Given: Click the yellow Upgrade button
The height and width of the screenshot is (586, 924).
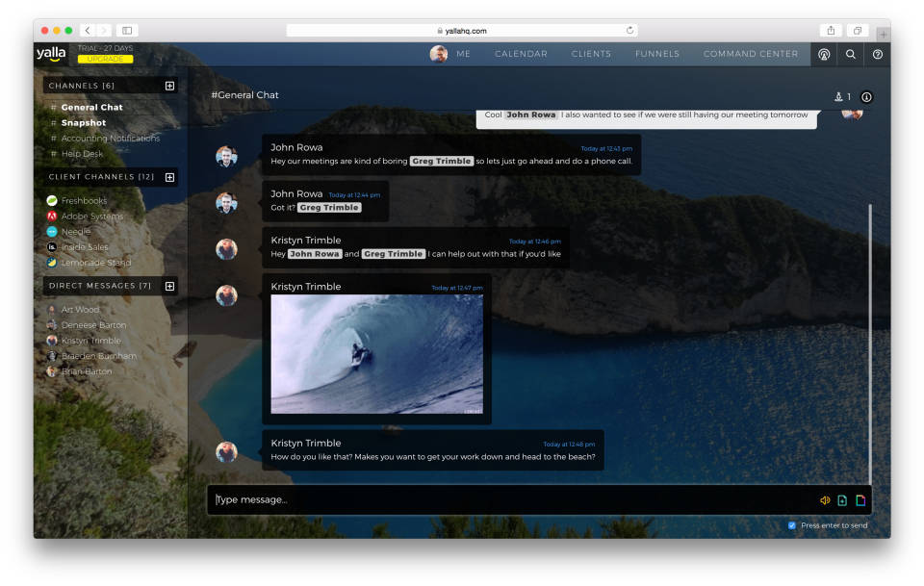Looking at the screenshot, I should (105, 59).
